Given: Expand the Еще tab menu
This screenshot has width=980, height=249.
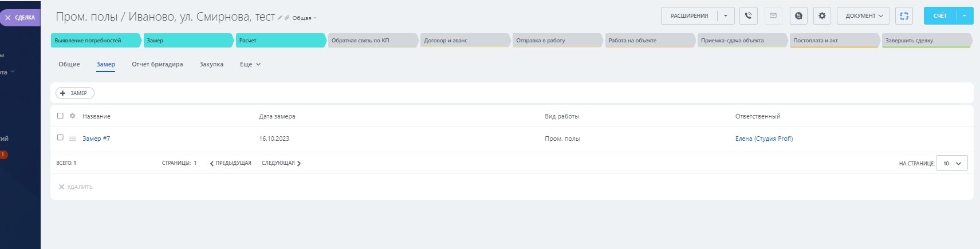Looking at the screenshot, I should 250,64.
